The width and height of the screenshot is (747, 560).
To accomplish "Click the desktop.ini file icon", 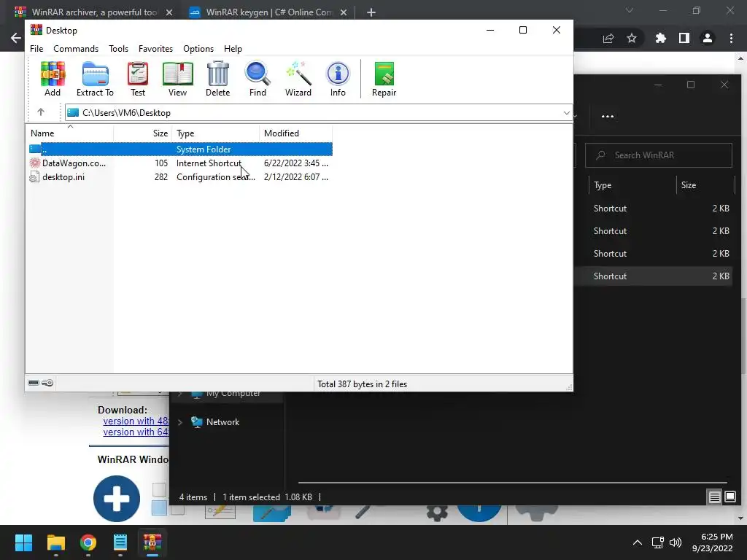I will tap(34, 177).
